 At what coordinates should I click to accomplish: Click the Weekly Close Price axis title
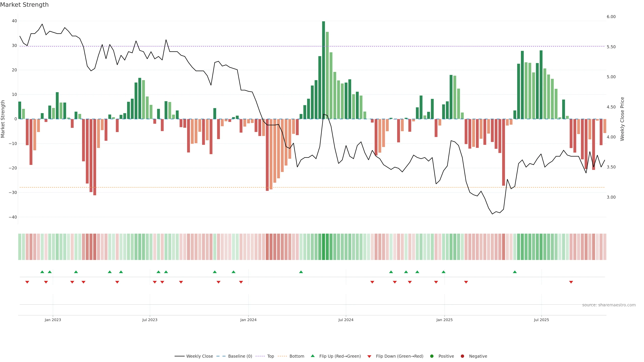tap(622, 119)
